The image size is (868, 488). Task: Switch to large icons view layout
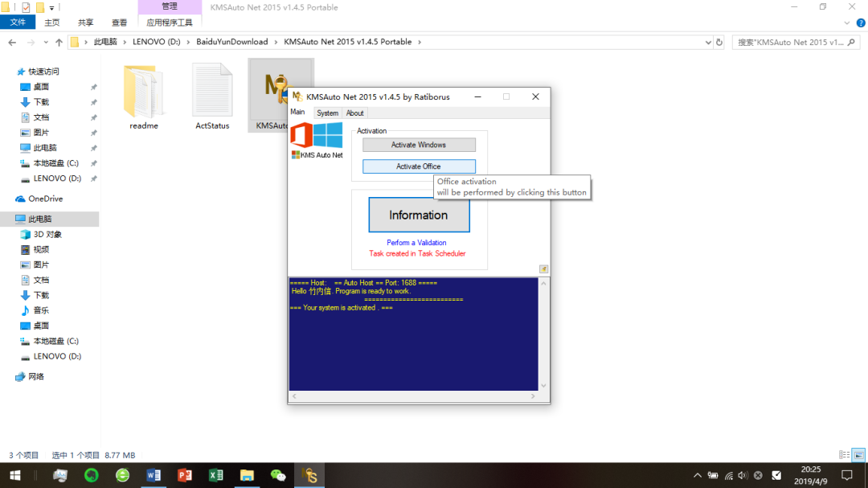pyautogui.click(x=858, y=455)
